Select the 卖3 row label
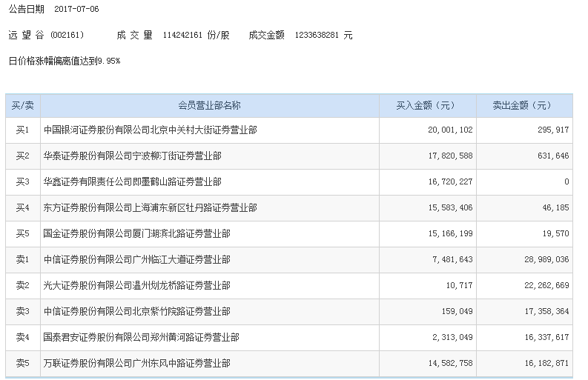This screenshot has width=588, height=380. coord(22,311)
